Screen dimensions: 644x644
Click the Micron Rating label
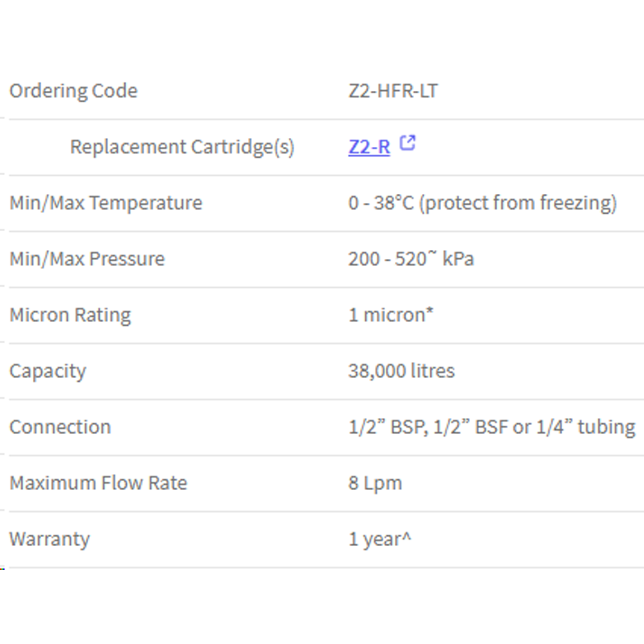pos(70,316)
